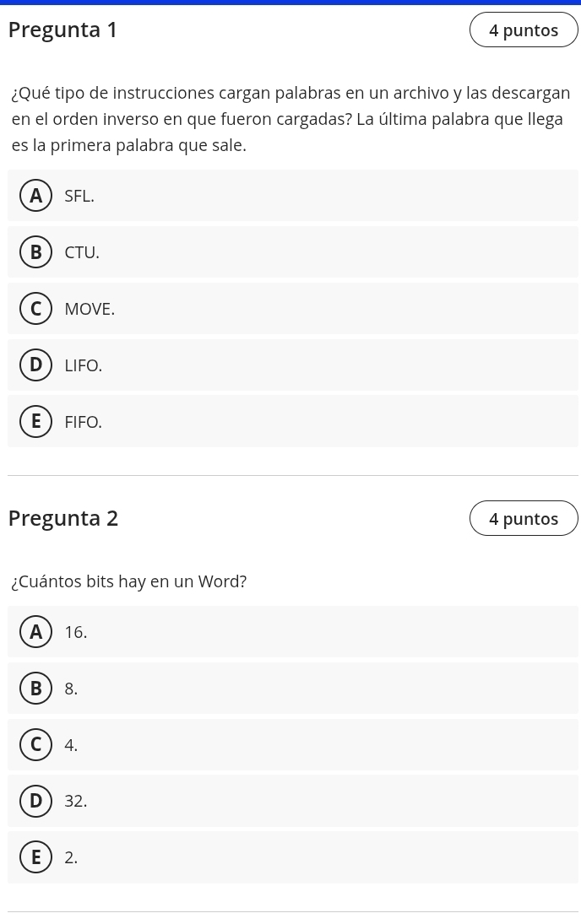This screenshot has width=581, height=924.
Task: Select answer B circle beside CTU.
Action: coord(35,252)
